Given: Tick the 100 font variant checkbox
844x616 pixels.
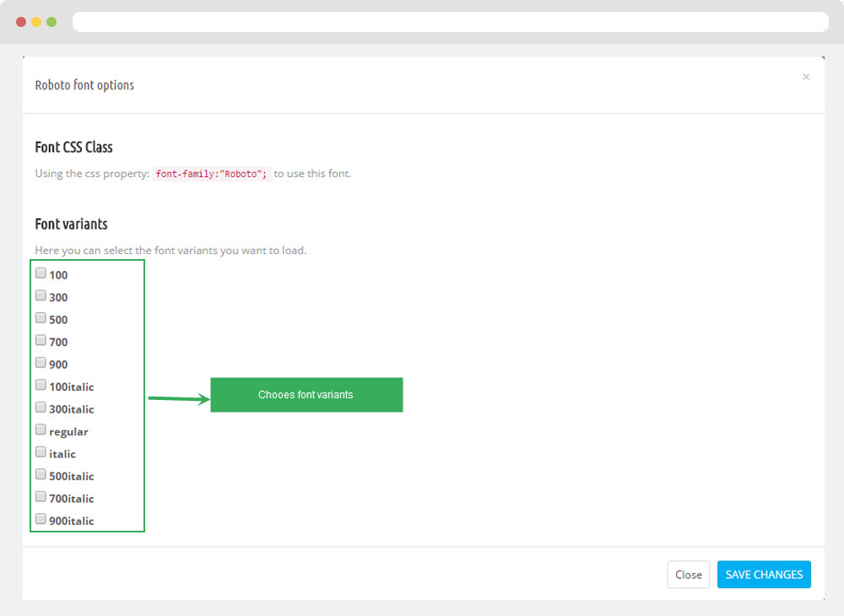Looking at the screenshot, I should [x=41, y=273].
